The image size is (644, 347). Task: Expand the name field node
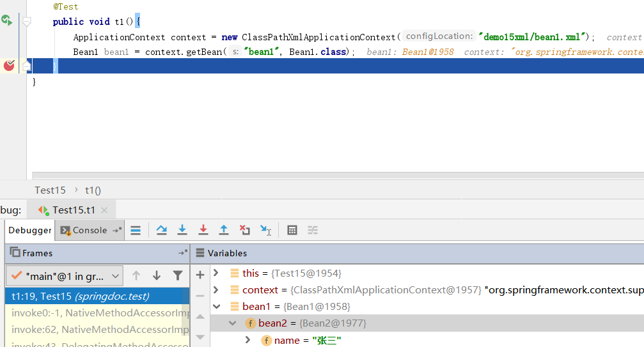(x=247, y=340)
